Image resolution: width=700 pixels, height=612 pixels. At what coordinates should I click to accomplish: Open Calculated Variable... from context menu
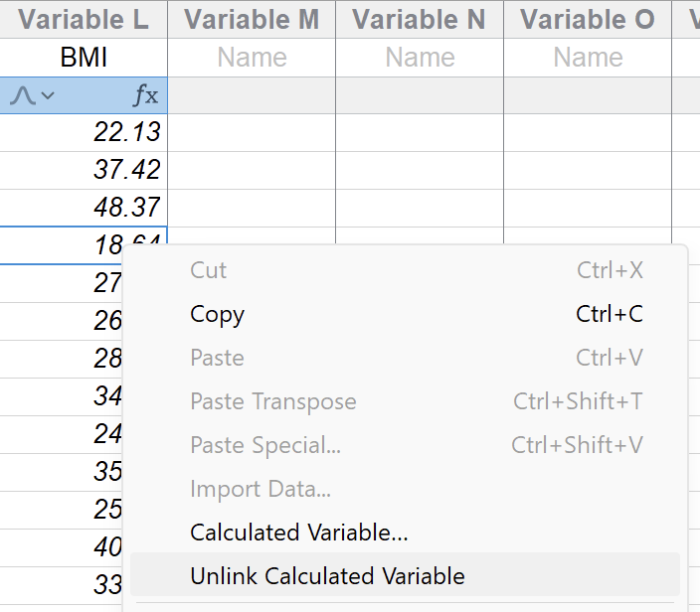coord(298,532)
